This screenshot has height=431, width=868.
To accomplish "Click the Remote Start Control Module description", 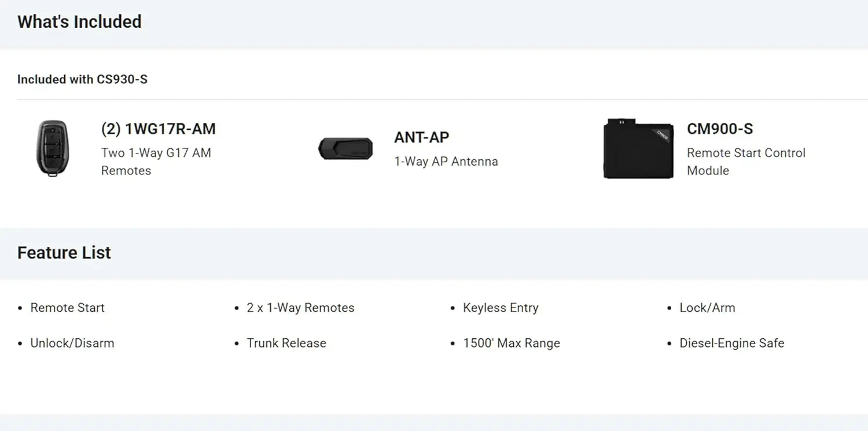I will 745,162.
